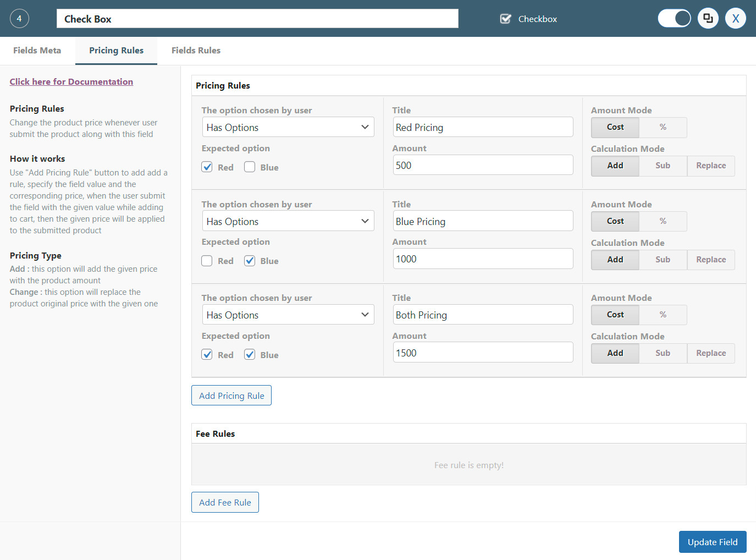Switch to the Fields Meta tab

(x=37, y=51)
